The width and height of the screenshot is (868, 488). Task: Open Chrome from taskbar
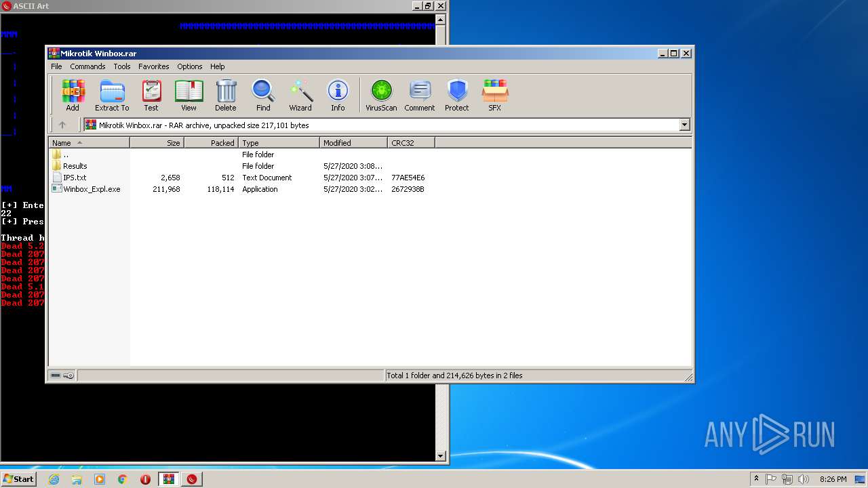tap(123, 479)
